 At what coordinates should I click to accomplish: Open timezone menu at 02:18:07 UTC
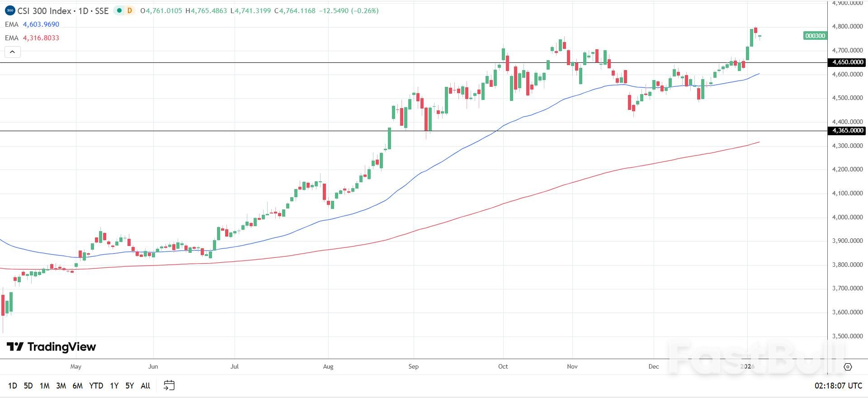tap(838, 385)
